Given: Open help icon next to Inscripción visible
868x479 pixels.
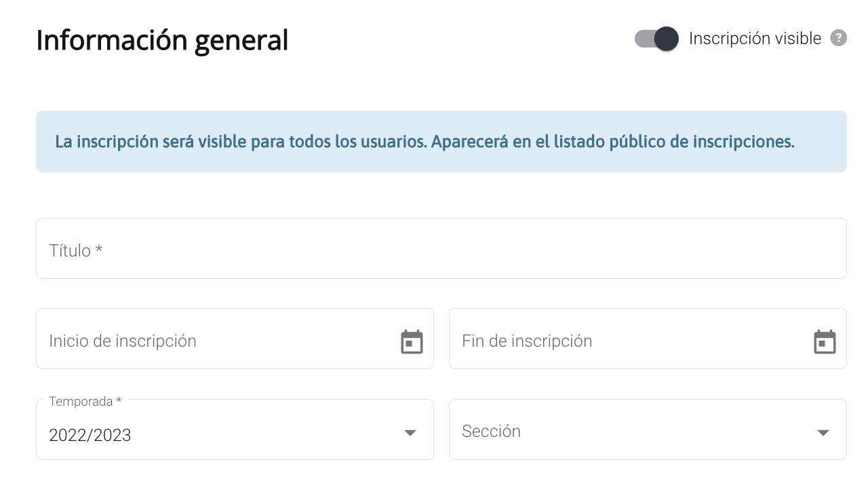Looking at the screenshot, I should 839,39.
